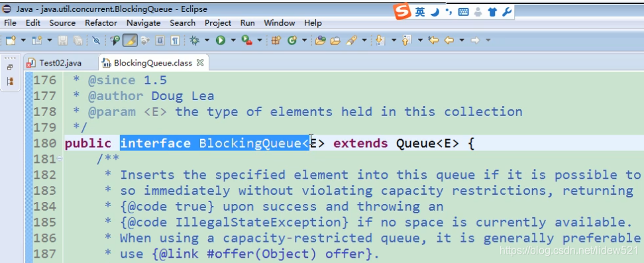Open the Run menu

pos(248,23)
